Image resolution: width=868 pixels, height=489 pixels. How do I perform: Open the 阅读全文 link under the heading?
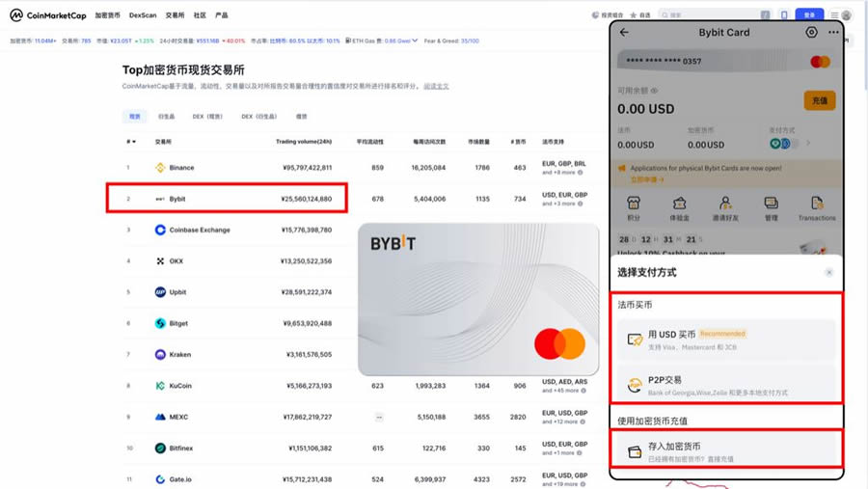pyautogui.click(x=436, y=87)
